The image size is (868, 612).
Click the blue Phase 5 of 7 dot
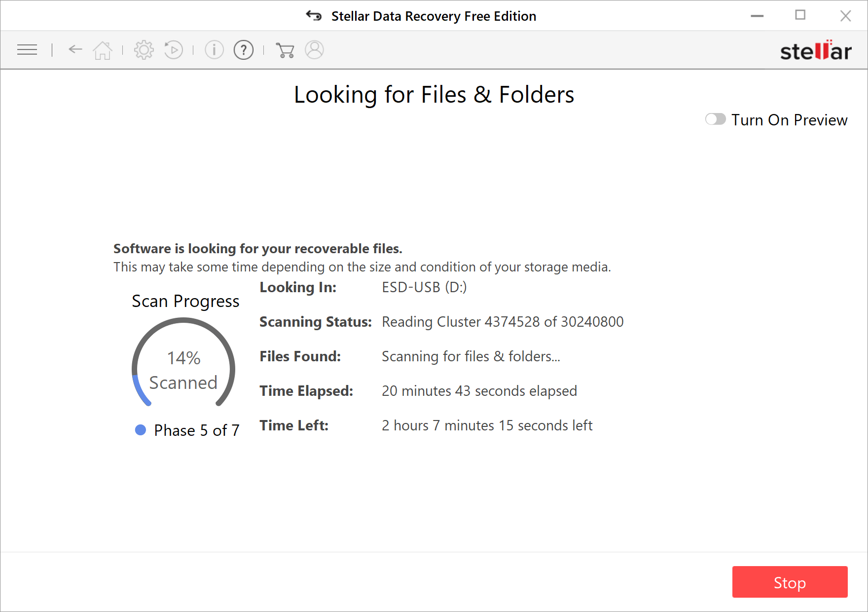coord(141,430)
